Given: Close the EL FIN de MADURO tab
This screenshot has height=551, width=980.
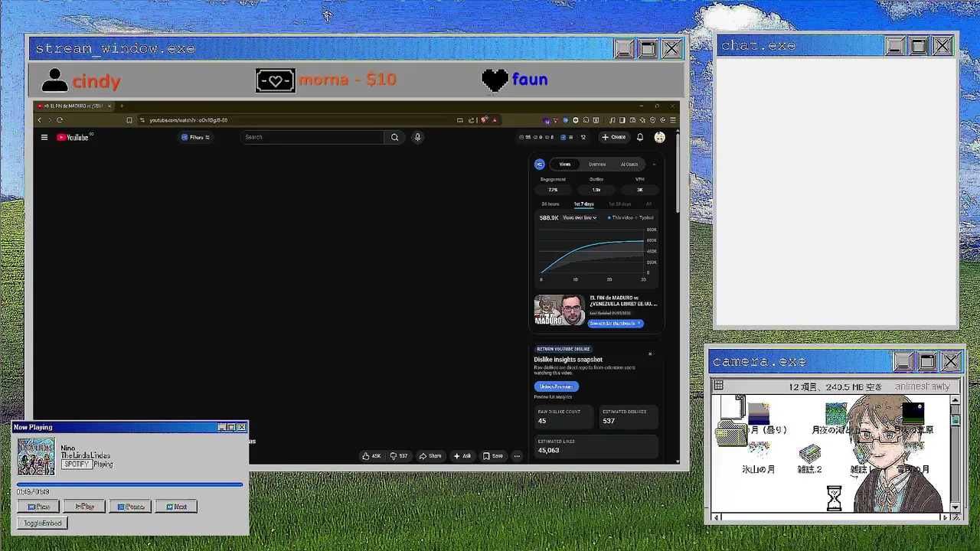Looking at the screenshot, I should click(109, 106).
